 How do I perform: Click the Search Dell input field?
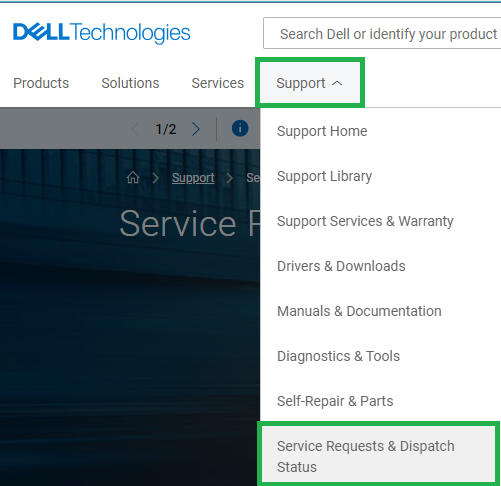coord(382,33)
